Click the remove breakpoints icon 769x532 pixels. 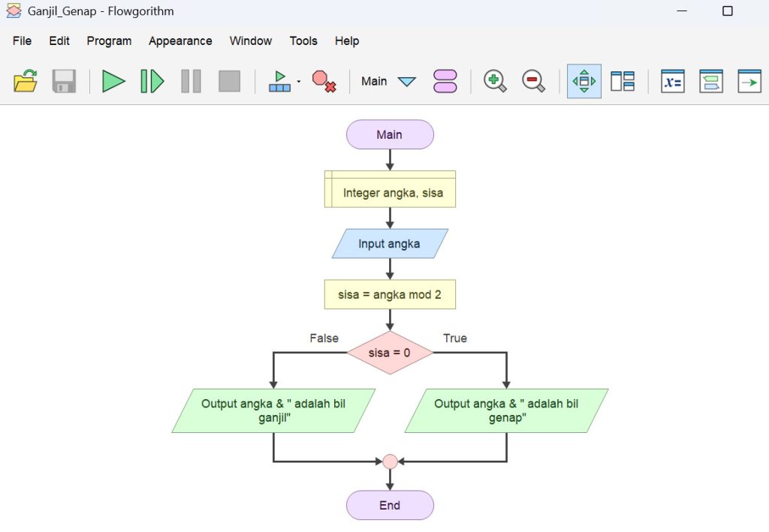pos(324,81)
